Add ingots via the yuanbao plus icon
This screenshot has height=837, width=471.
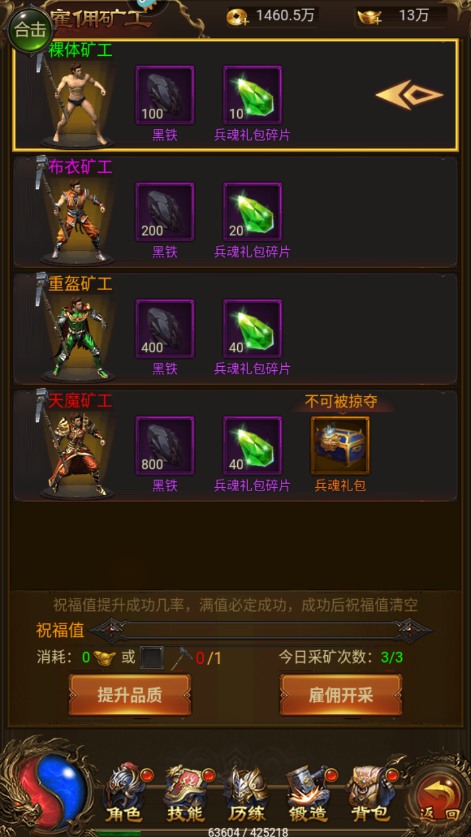370,18
